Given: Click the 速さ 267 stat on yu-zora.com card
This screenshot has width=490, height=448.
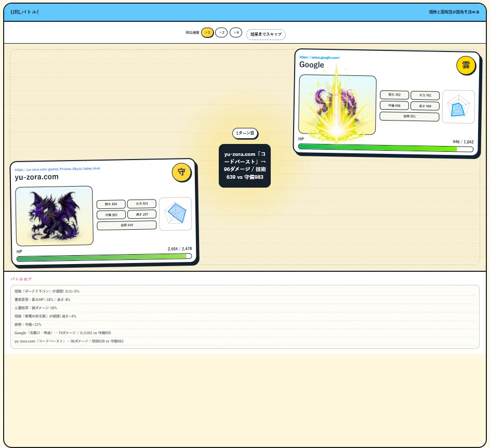Looking at the screenshot, I should [142, 214].
